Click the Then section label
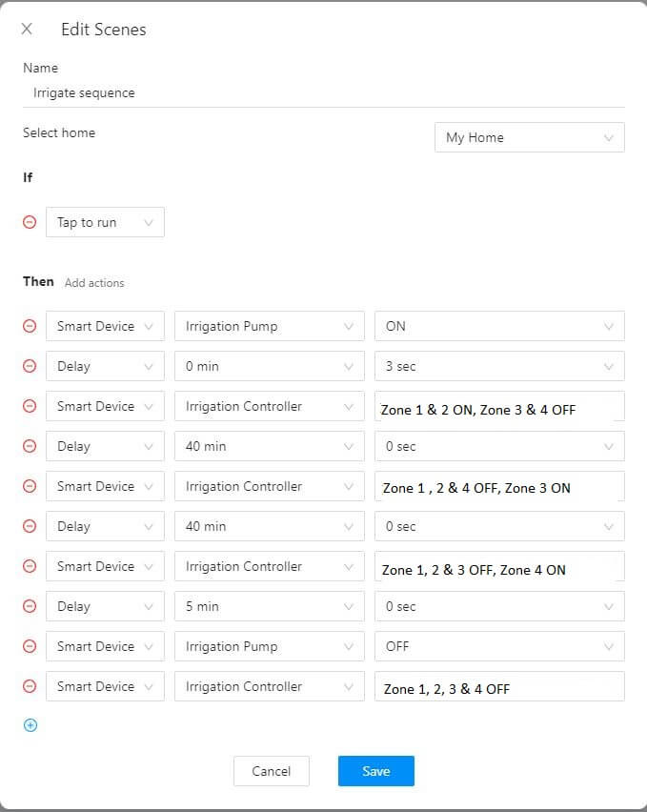This screenshot has width=647, height=812. 38,281
